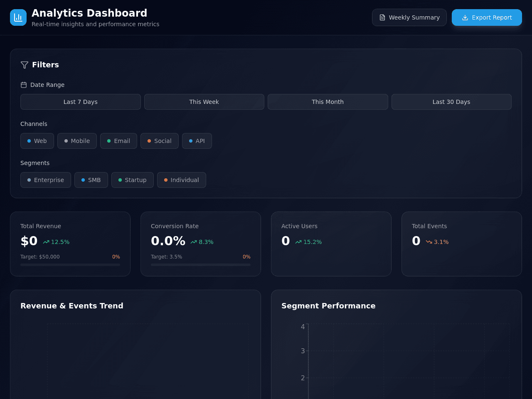
Task: Click the Export Report button
Action: [x=487, y=17]
